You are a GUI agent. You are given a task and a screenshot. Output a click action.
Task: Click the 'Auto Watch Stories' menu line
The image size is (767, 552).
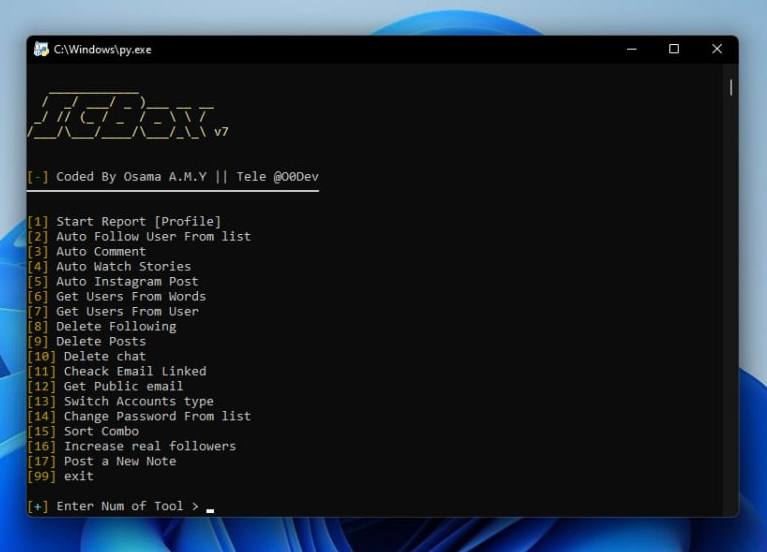[x=109, y=267]
